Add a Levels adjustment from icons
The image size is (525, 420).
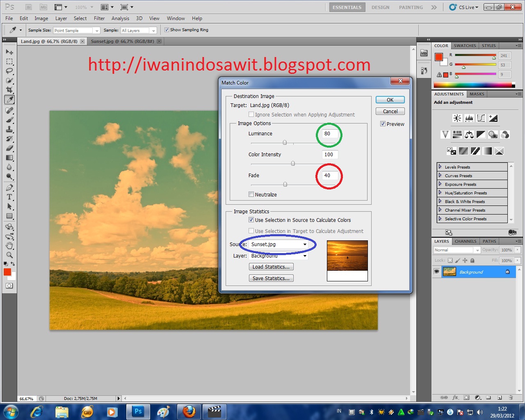[x=469, y=118]
